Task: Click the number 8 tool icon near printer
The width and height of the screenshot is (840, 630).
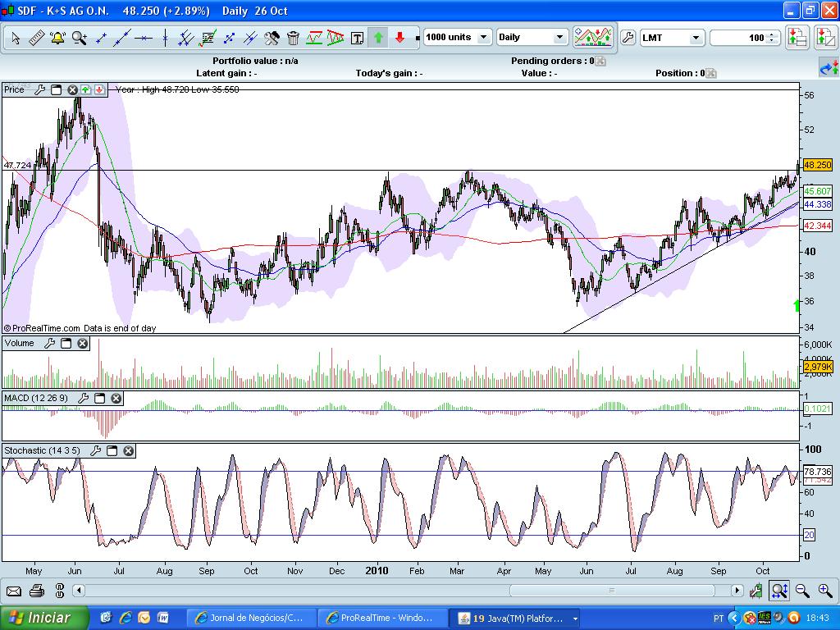Action: click(x=59, y=591)
